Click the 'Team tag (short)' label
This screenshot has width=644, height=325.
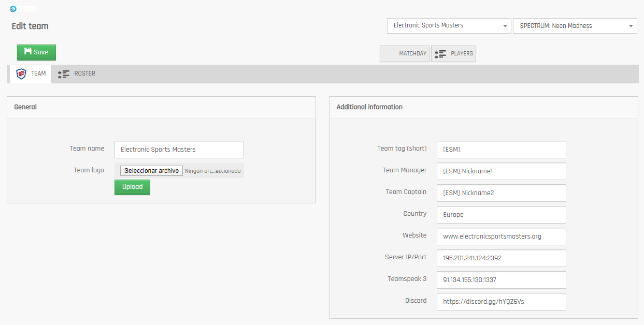click(x=402, y=149)
